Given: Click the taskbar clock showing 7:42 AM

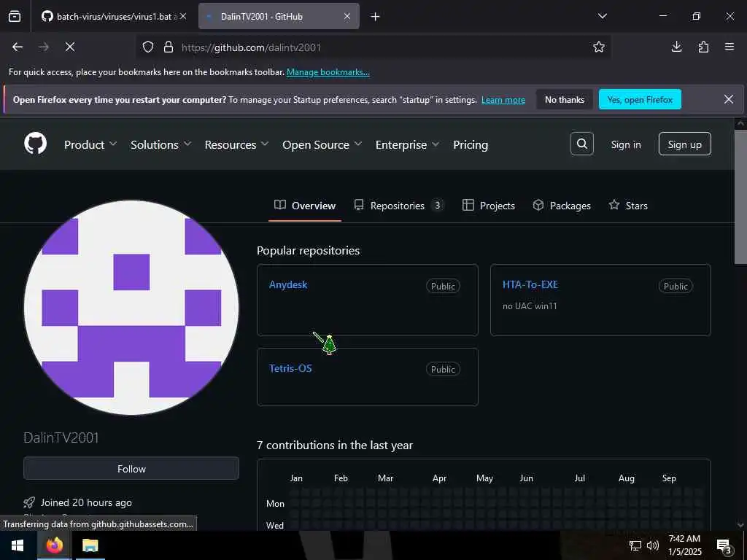Looking at the screenshot, I should [x=684, y=545].
